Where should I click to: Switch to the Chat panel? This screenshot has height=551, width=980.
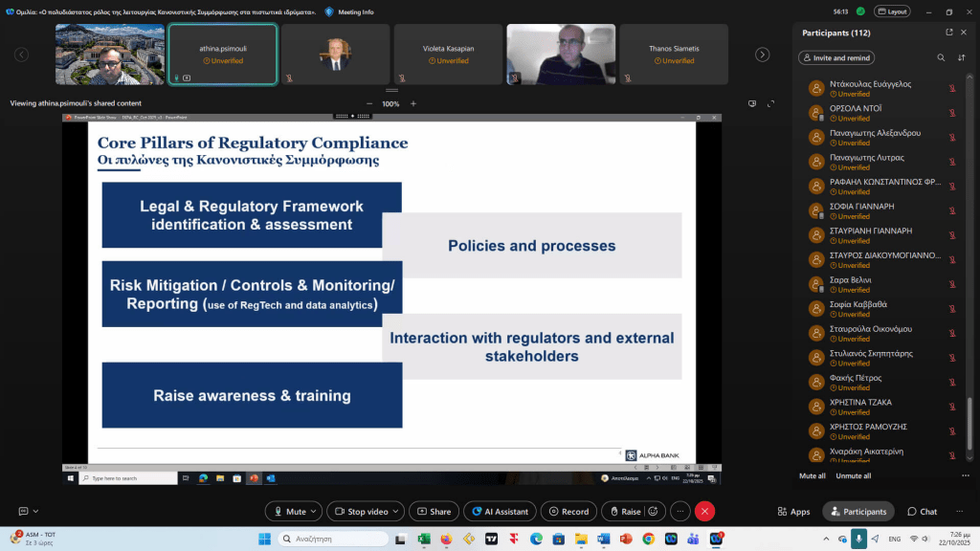coord(922,512)
